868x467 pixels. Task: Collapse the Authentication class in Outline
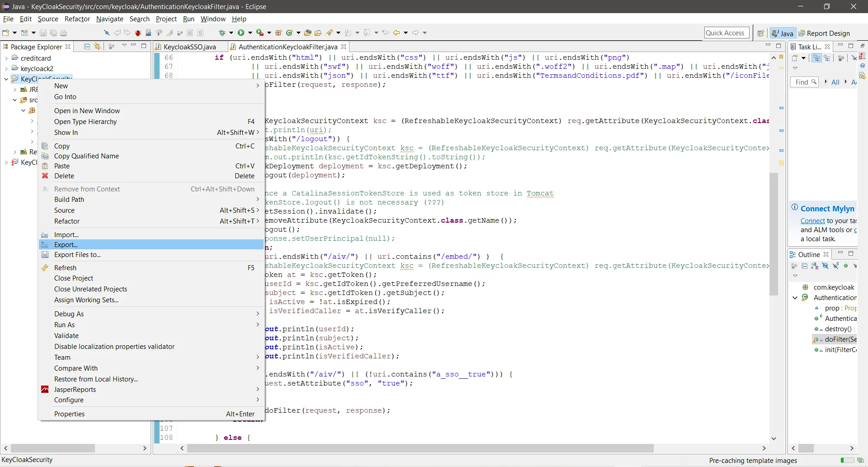pyautogui.click(x=795, y=298)
